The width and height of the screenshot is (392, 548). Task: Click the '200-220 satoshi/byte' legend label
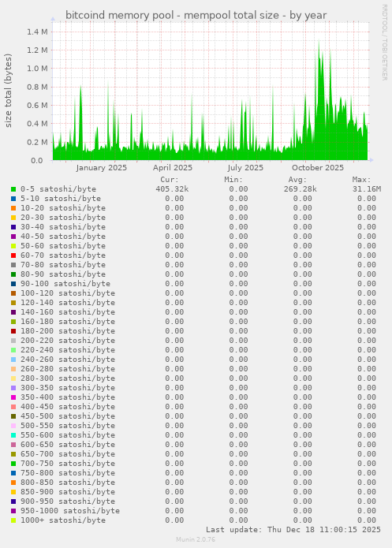(68, 340)
